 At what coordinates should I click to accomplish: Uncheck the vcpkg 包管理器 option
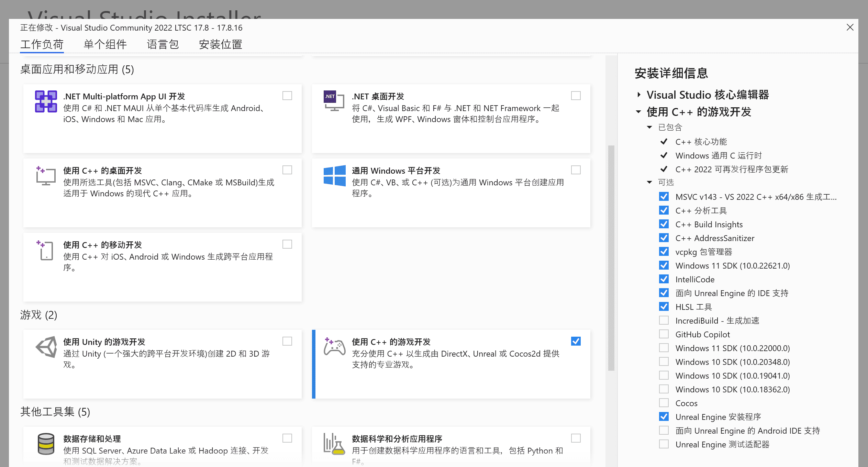664,251
